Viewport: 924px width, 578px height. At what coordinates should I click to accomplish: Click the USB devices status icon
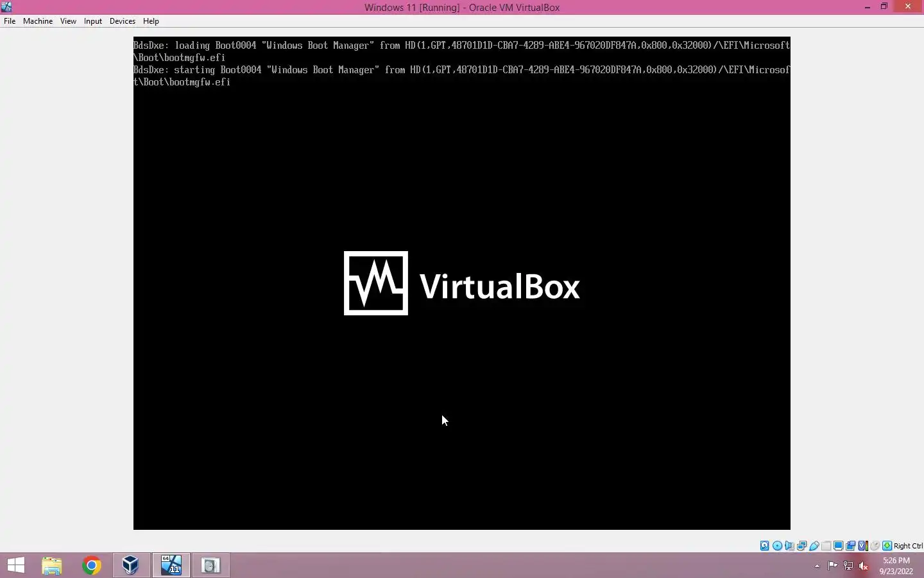[x=814, y=546]
